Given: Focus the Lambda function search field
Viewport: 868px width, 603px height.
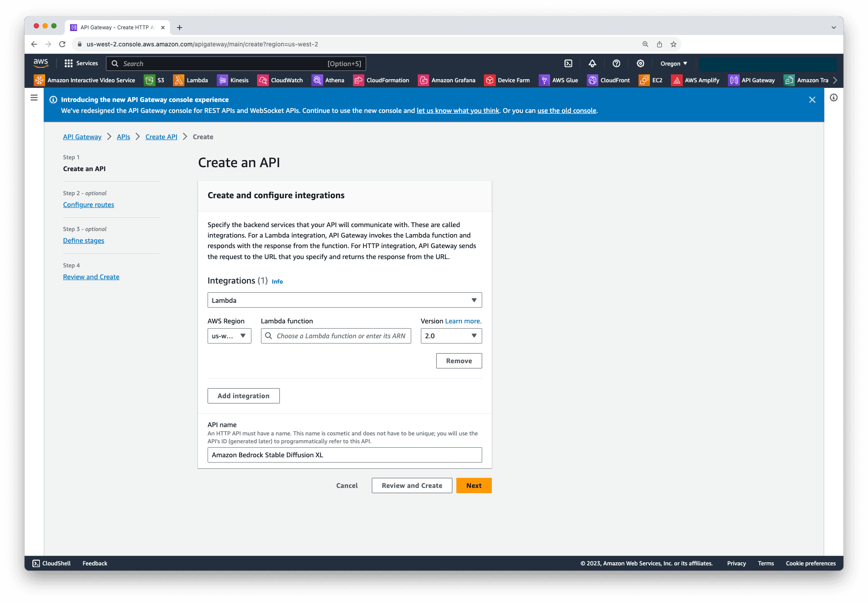Looking at the screenshot, I should 336,336.
